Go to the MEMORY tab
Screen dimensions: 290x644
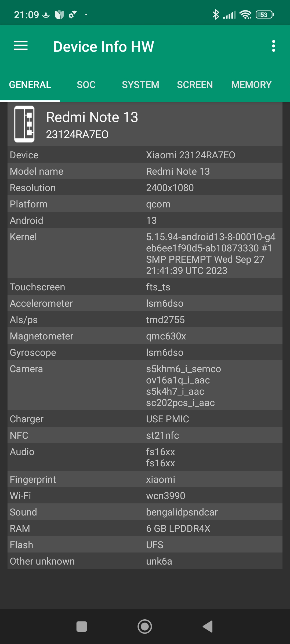click(251, 85)
